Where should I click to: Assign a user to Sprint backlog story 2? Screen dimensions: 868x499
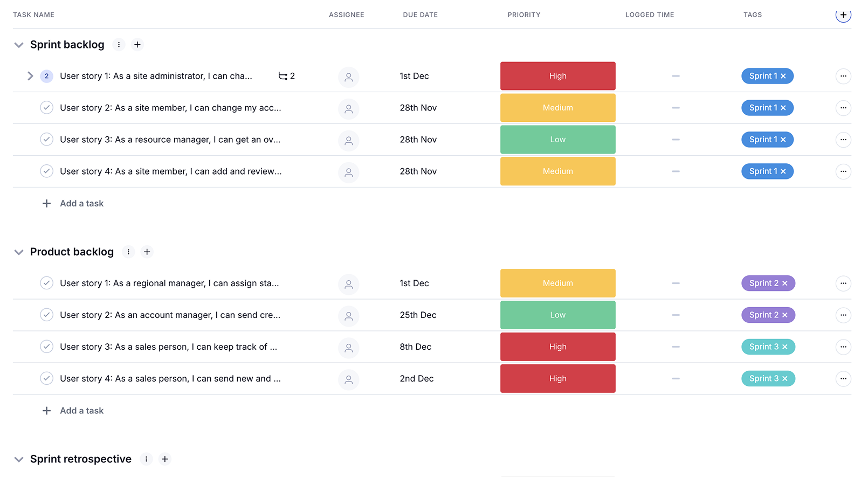tap(349, 108)
